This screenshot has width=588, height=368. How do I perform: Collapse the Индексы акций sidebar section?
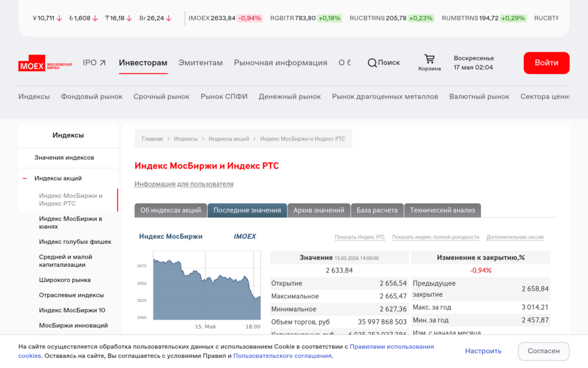25,178
